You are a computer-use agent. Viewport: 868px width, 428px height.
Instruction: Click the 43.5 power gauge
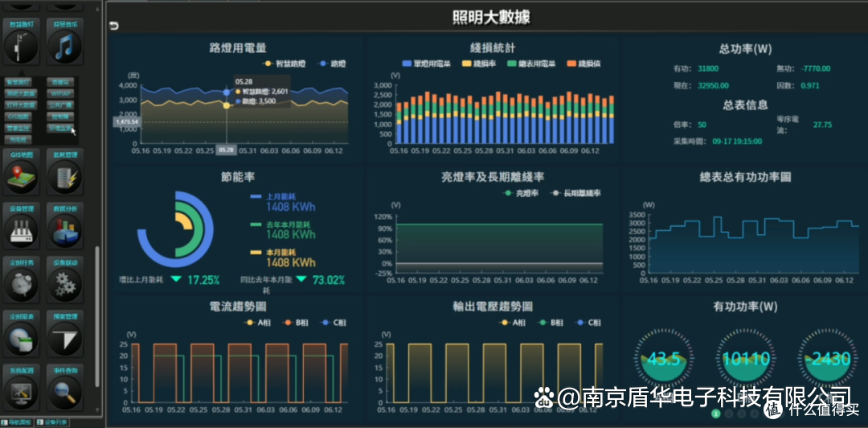[x=663, y=359]
